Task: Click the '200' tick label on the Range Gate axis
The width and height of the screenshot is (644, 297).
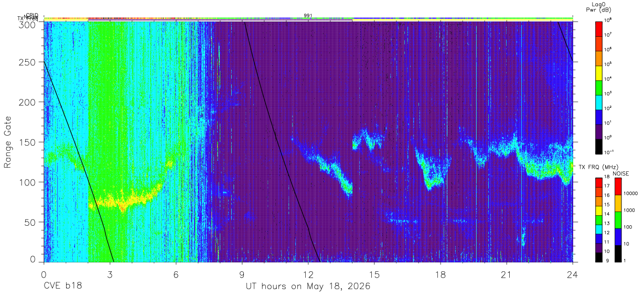Action: 28,102
